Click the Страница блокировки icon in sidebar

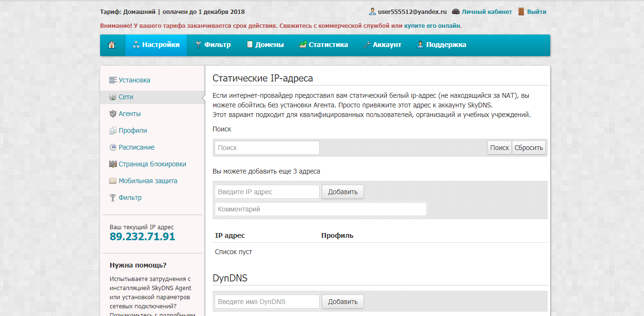click(113, 164)
